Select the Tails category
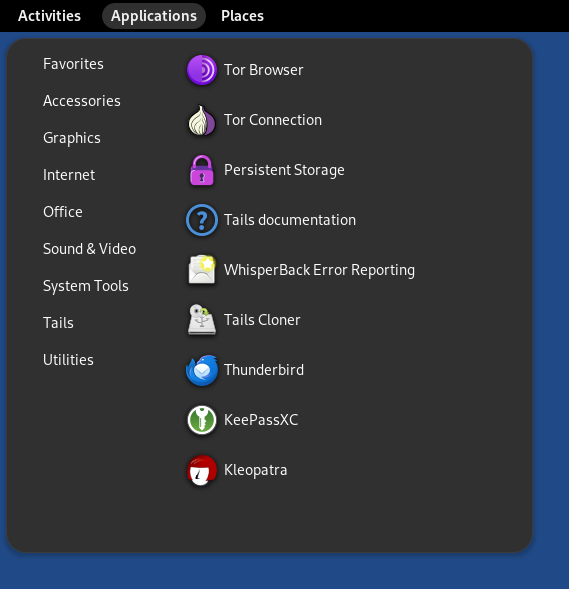Image resolution: width=569 pixels, height=589 pixels. point(58,323)
